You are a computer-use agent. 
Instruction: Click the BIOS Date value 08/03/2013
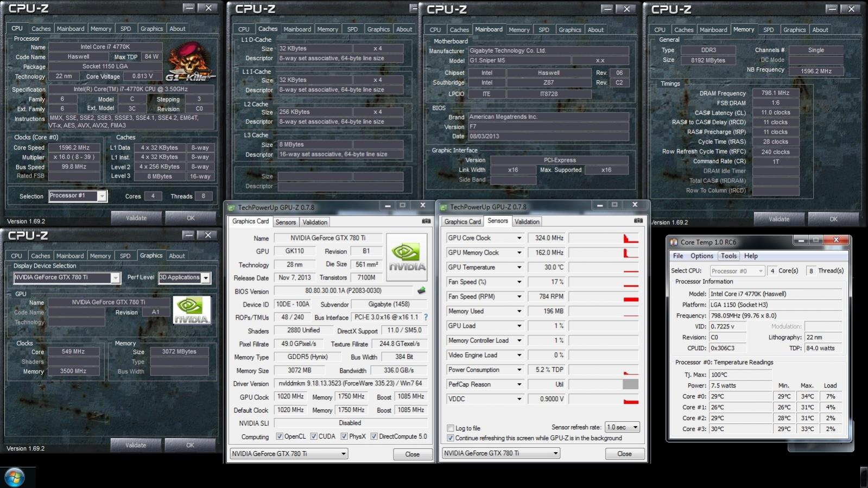click(548, 136)
